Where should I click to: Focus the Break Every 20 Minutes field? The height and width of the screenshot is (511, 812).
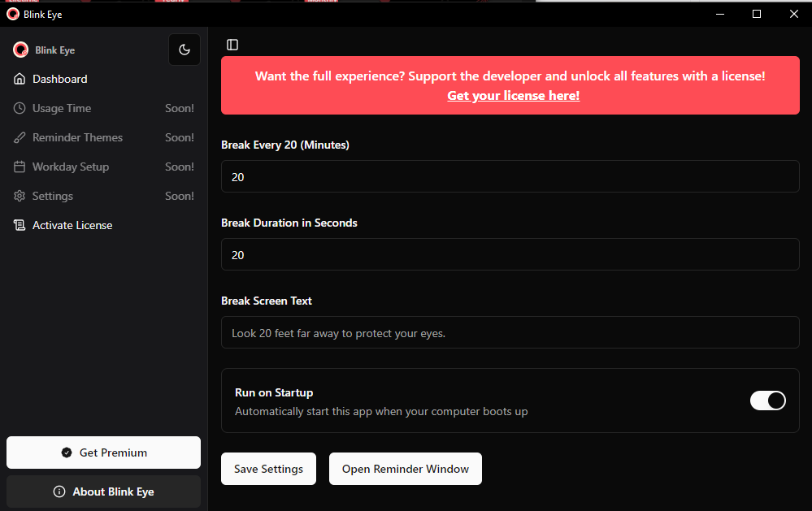pos(510,176)
